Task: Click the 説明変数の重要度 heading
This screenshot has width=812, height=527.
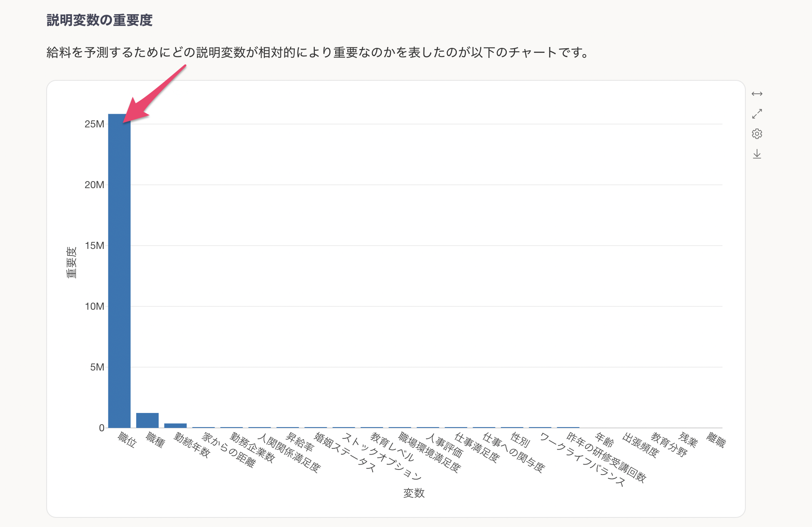Action: pos(100,20)
